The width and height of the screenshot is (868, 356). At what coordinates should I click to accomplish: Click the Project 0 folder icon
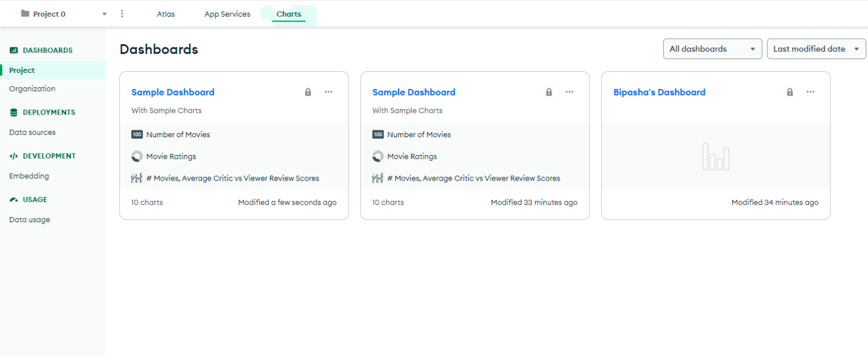pyautogui.click(x=24, y=13)
